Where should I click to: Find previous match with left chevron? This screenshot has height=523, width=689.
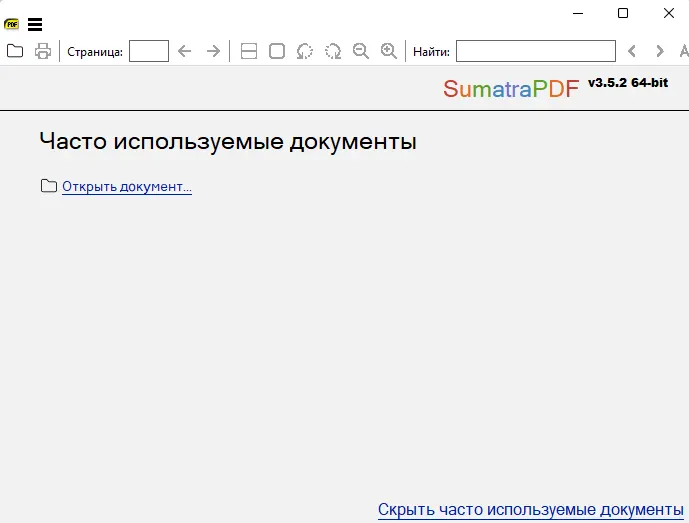coord(631,51)
